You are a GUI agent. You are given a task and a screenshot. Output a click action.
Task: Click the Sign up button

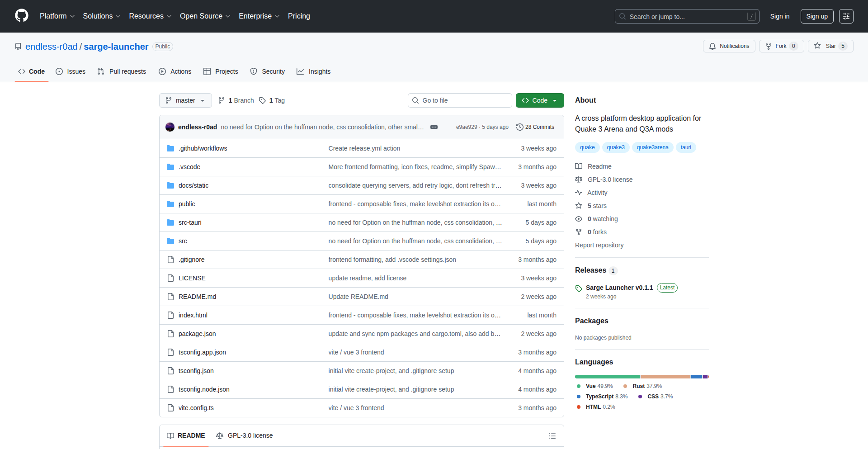[x=816, y=16]
